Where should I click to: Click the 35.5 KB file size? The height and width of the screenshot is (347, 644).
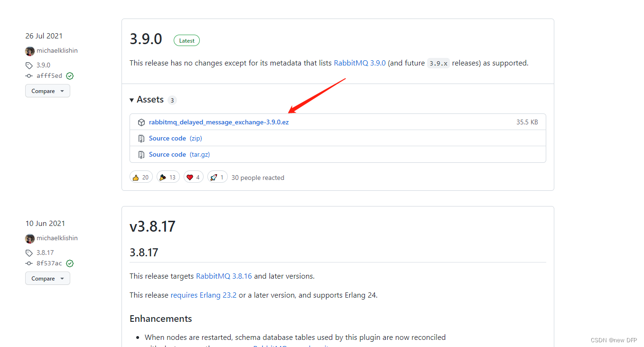(x=527, y=122)
